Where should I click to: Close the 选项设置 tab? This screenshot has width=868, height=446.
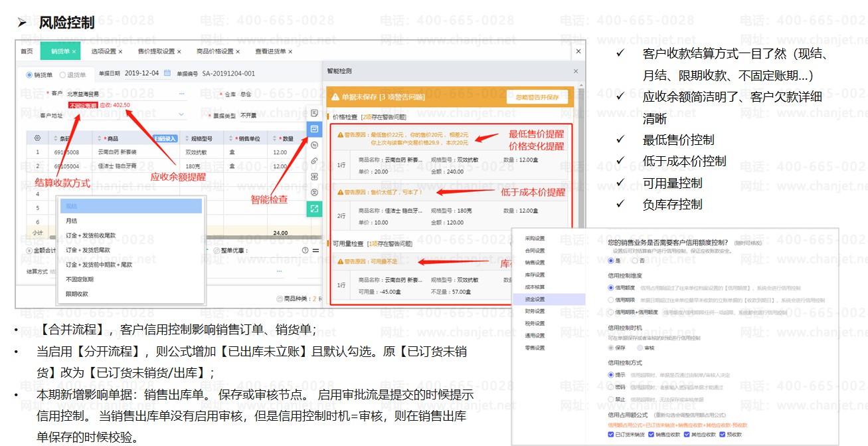pos(121,51)
